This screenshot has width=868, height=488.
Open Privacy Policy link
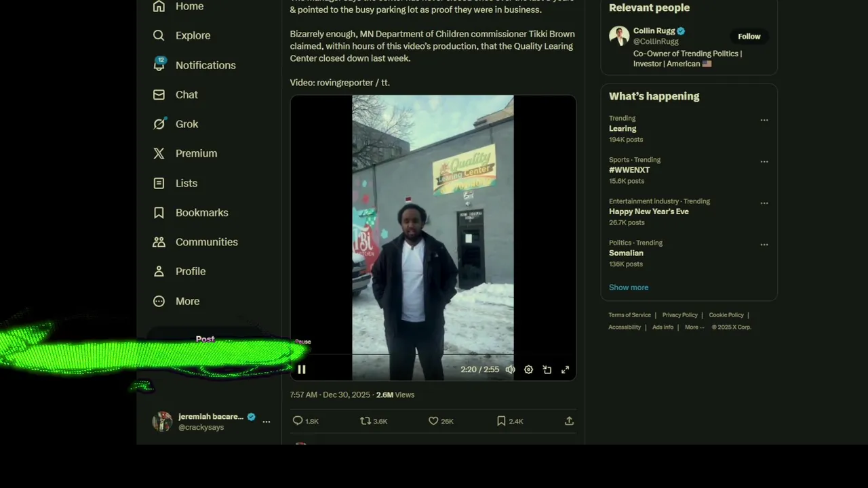point(679,315)
